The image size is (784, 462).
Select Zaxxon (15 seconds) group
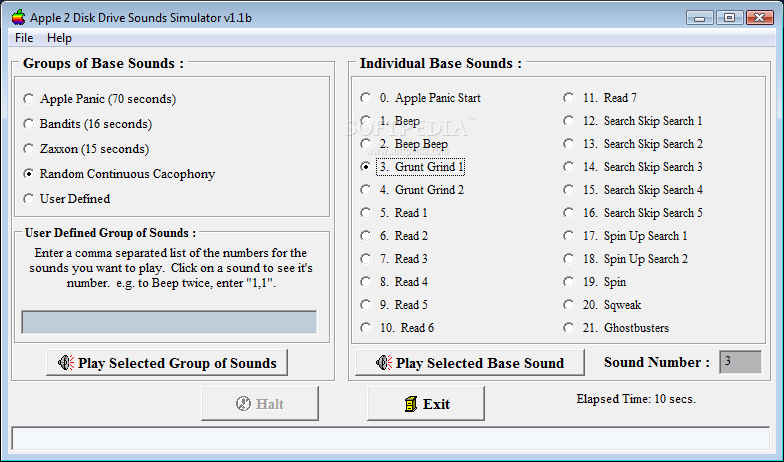[86, 149]
